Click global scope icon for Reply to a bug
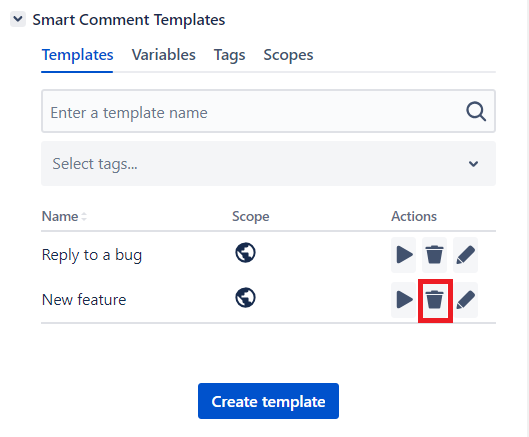The height and width of the screenshot is (437, 529). click(x=245, y=252)
